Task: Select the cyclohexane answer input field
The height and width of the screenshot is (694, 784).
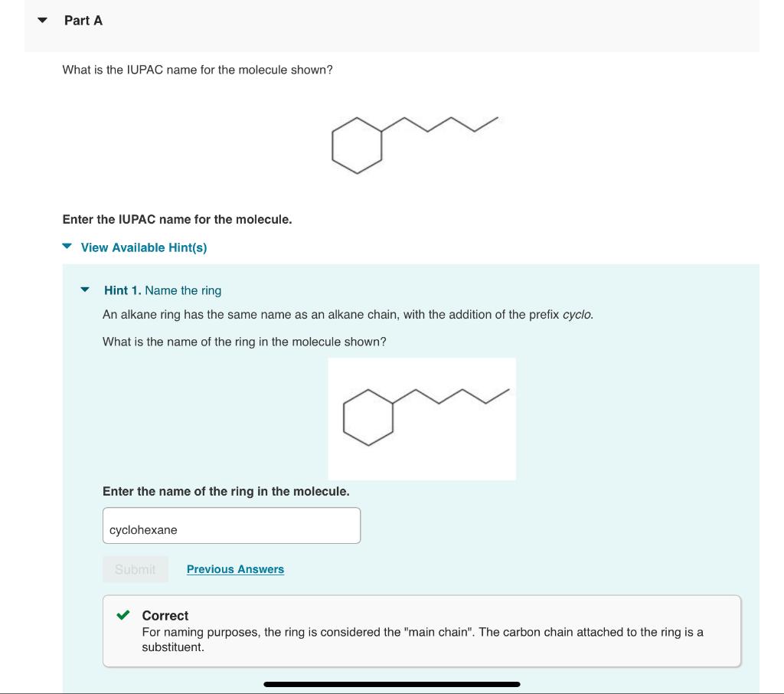Action: pyautogui.click(x=231, y=525)
